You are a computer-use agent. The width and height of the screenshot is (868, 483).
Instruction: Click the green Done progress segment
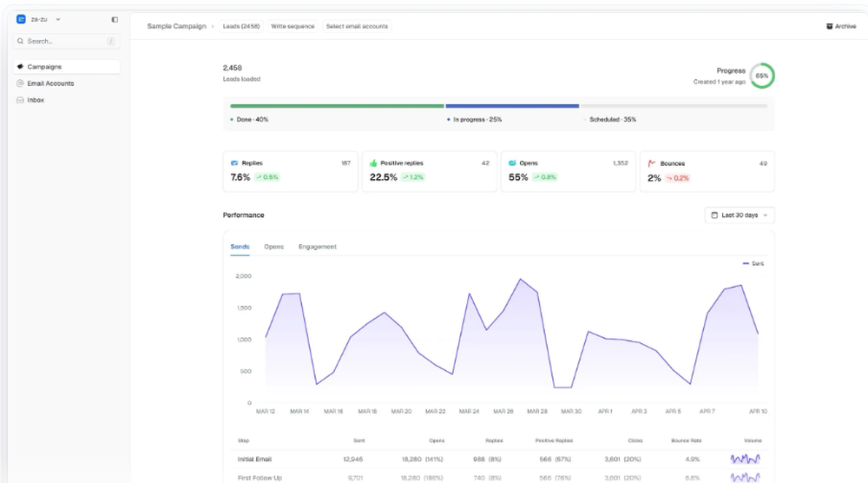(337, 106)
